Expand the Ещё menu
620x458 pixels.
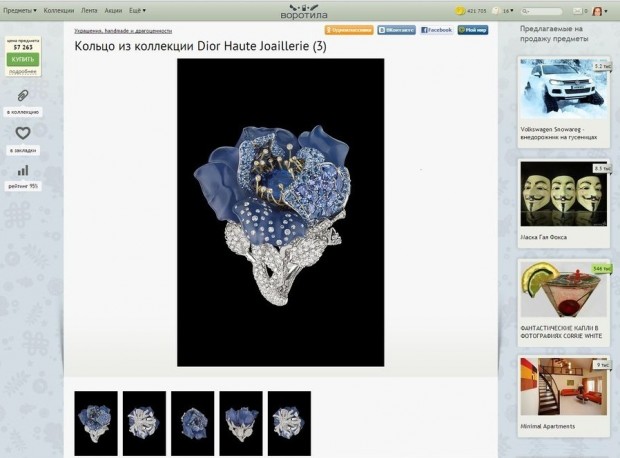pyautogui.click(x=136, y=10)
